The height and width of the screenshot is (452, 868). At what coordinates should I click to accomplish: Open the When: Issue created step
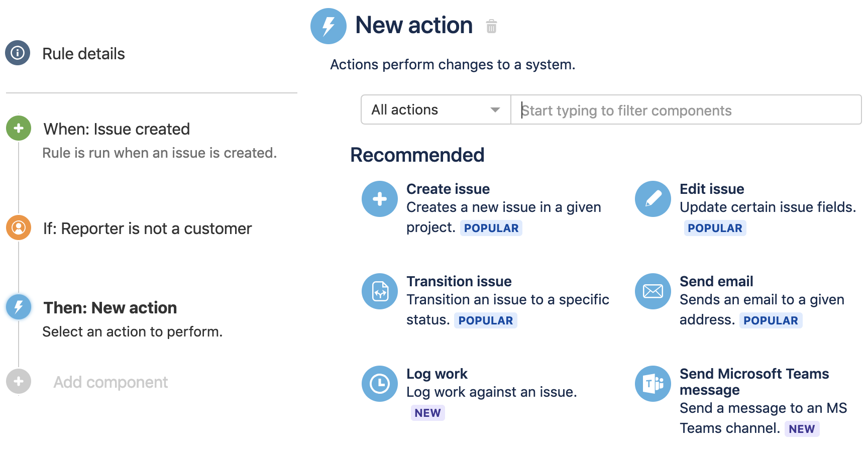[117, 129]
